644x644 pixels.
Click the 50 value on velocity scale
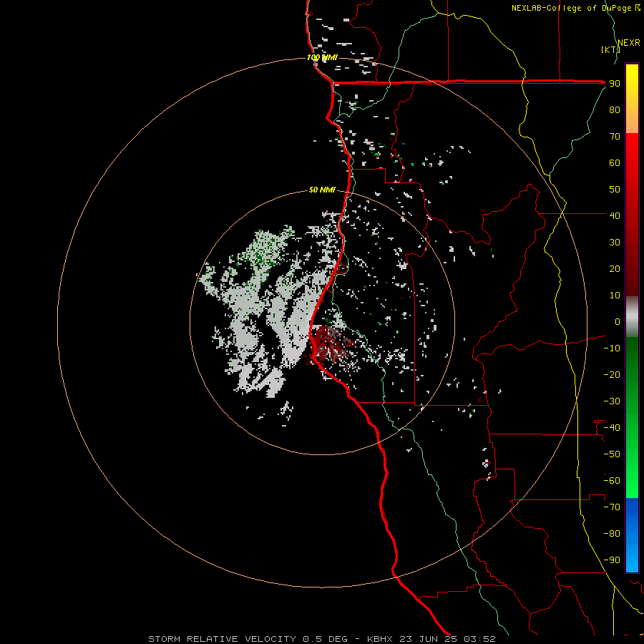[x=615, y=190]
